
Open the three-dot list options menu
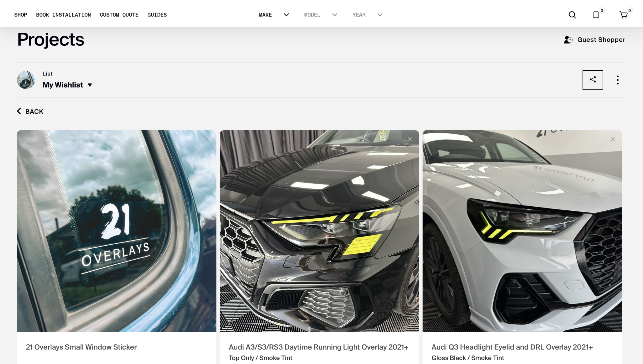point(618,80)
